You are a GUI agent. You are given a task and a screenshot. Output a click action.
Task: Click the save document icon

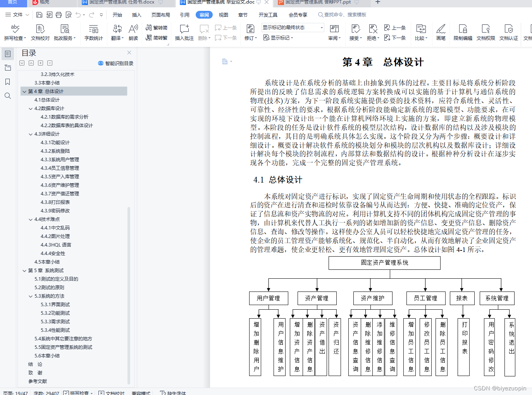pos(39,15)
